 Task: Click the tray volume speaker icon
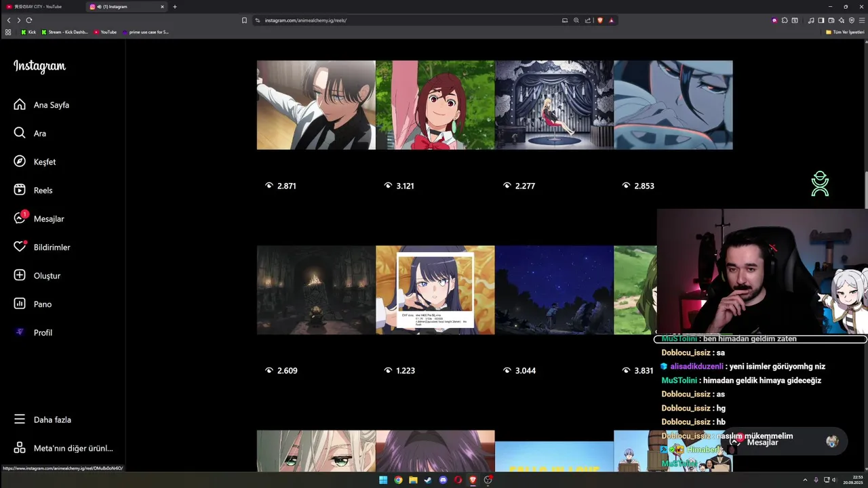point(834,480)
